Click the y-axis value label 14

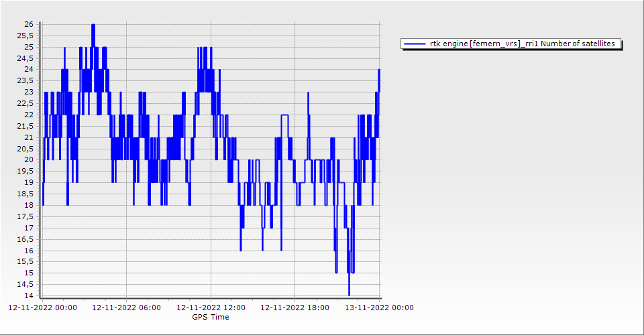click(29, 295)
